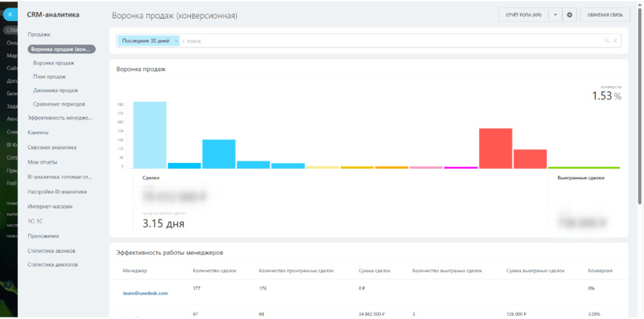Screen dimensions: 644x319
Task: Click the tallest light-blue funnel bar
Action: click(149, 135)
